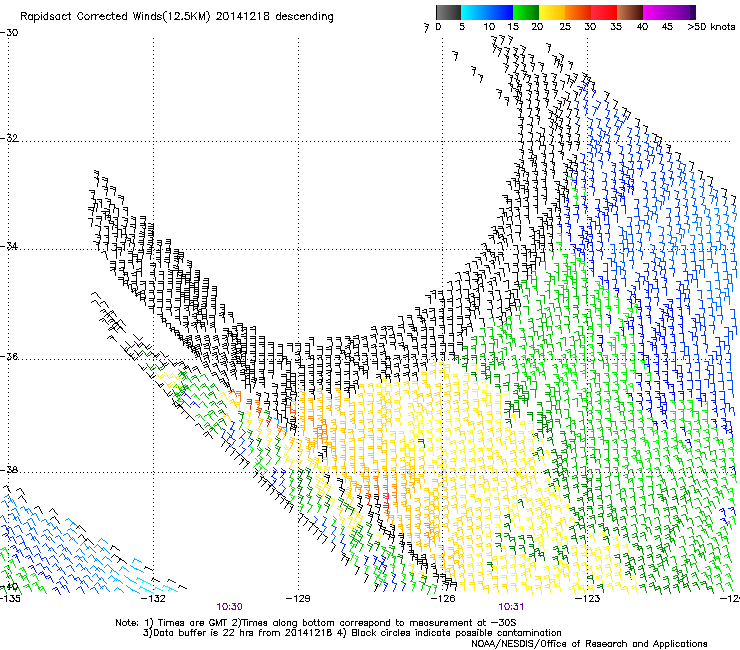The image size is (740, 650).
Task: Click the '-135' longitude axis label
Action: [x=10, y=599]
